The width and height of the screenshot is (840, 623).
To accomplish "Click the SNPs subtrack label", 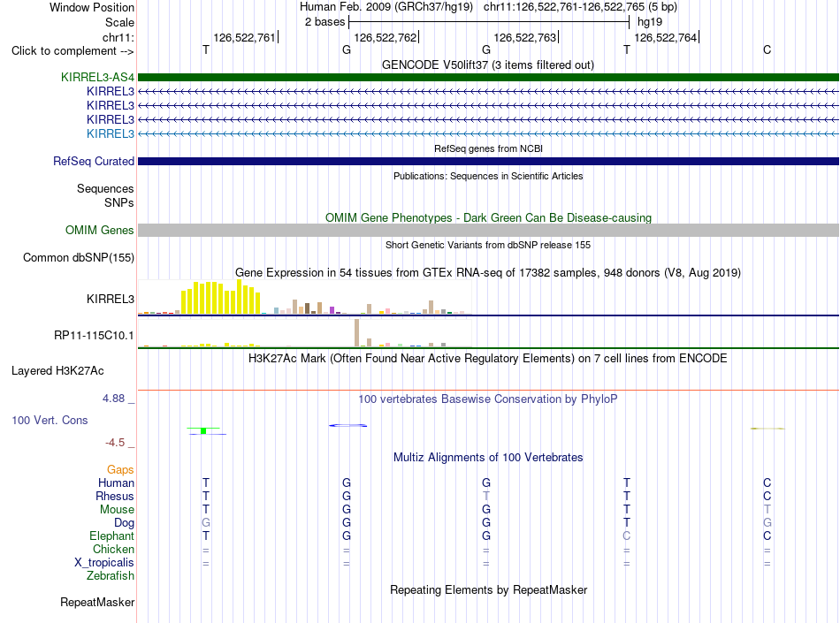I will tap(119, 203).
